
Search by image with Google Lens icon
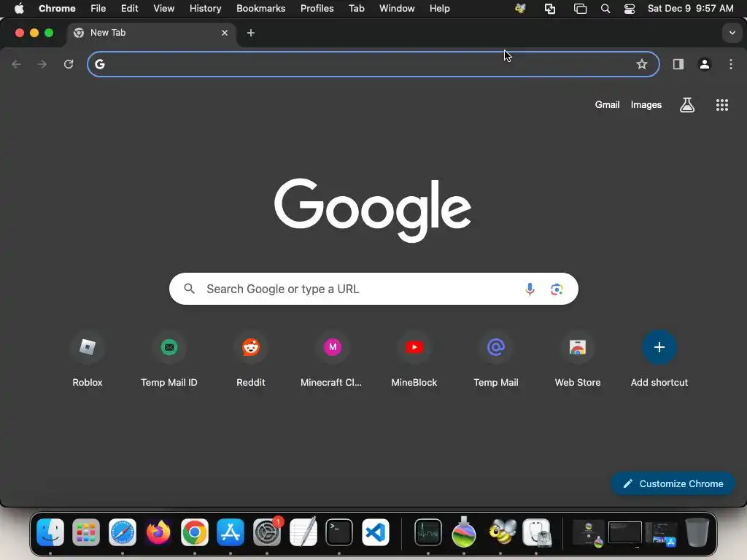557,289
